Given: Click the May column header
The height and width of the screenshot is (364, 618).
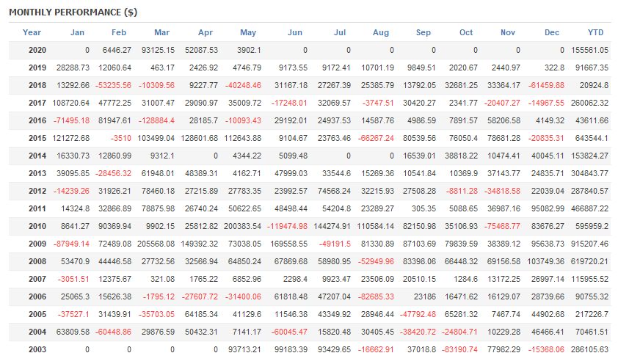Looking at the screenshot, I should 249,32.
